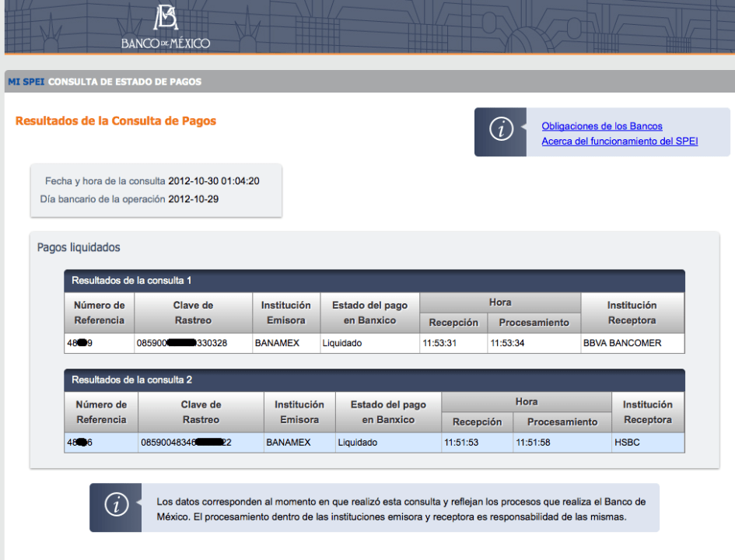Click the dark blue panel beside the bank links
Image resolution: width=735 pixels, height=560 pixels.
point(500,132)
